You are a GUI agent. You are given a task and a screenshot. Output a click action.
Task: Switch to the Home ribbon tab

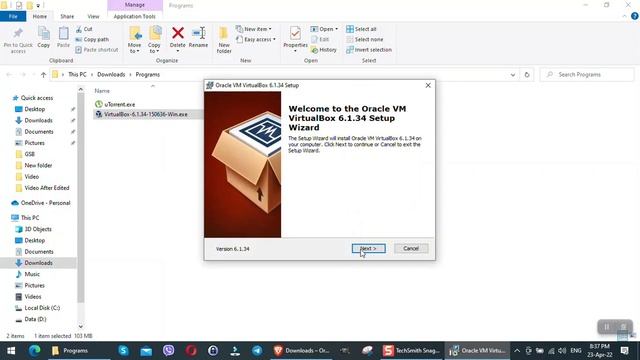(x=40, y=16)
